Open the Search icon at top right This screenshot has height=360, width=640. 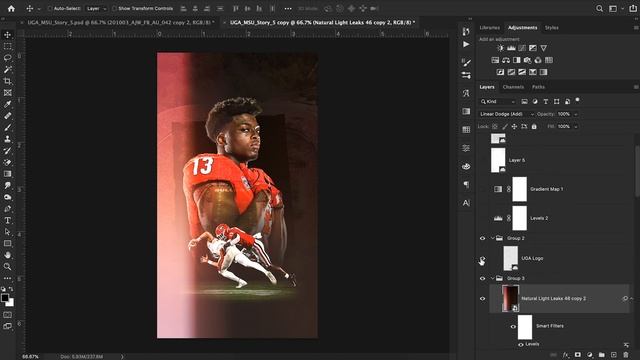[599, 8]
